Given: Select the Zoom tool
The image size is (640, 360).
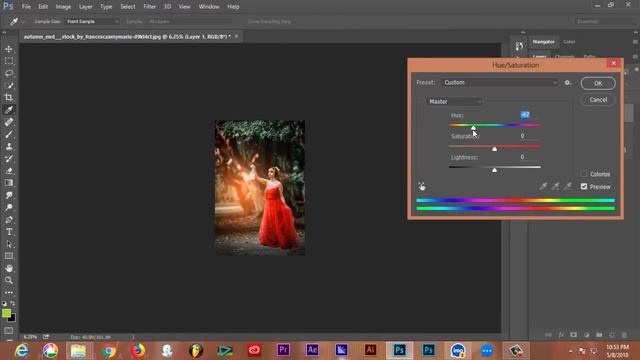Looking at the screenshot, I should [9, 280].
